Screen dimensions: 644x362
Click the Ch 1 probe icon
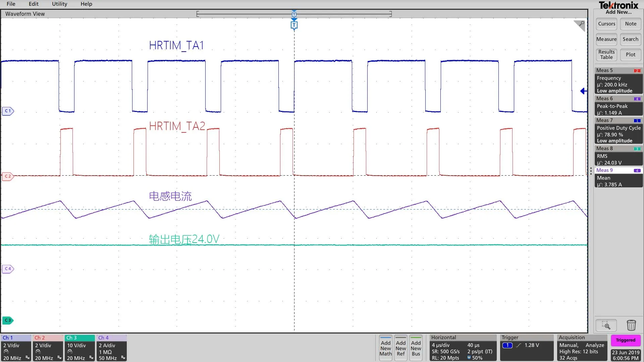(6, 351)
